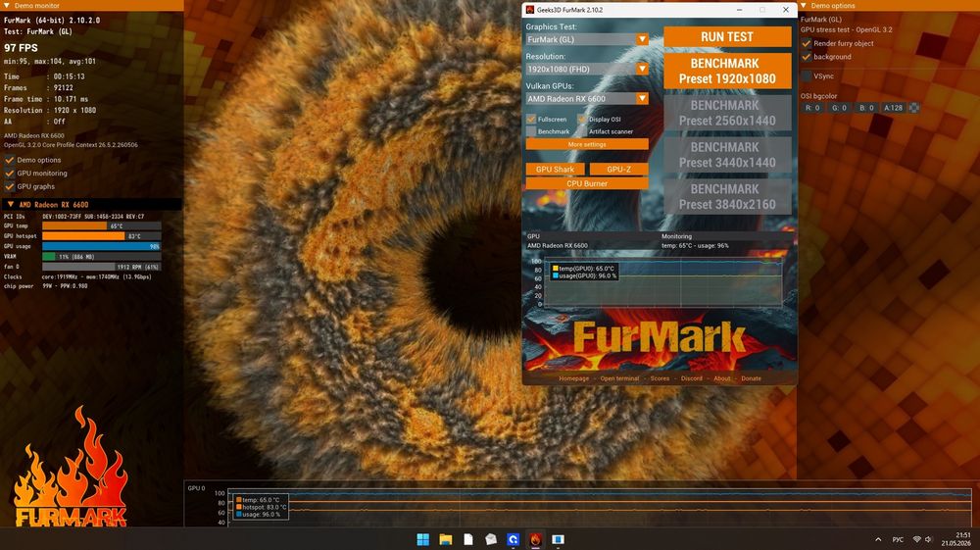The width and height of the screenshot is (980, 550).
Task: Click the R: 0 color field
Action: [812, 108]
